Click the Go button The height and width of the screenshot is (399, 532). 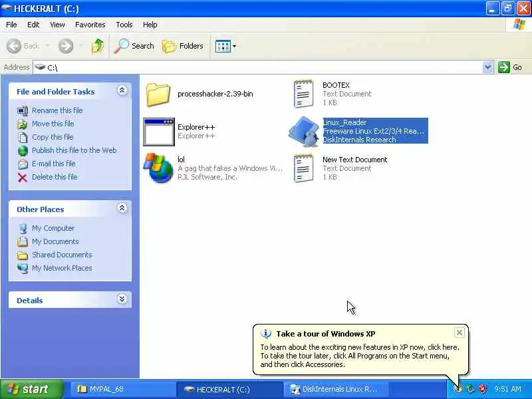tap(510, 67)
